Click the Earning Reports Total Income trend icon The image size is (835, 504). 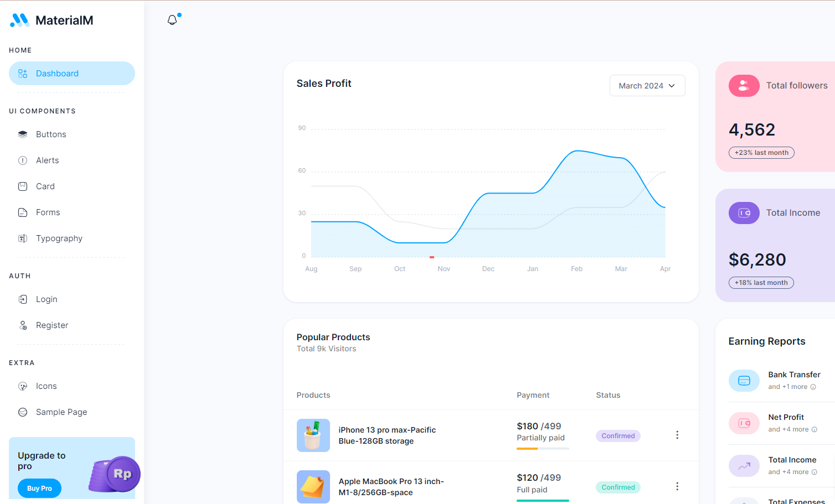coord(744,466)
